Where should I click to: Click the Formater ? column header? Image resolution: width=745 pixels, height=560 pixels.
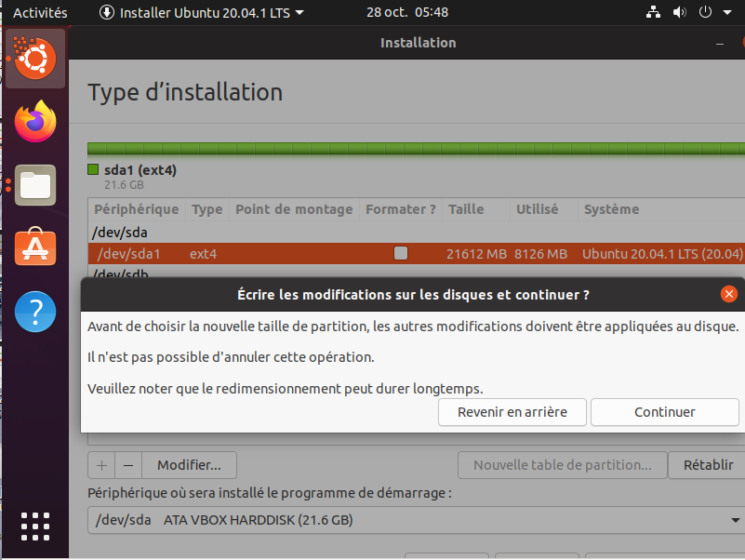click(x=401, y=209)
